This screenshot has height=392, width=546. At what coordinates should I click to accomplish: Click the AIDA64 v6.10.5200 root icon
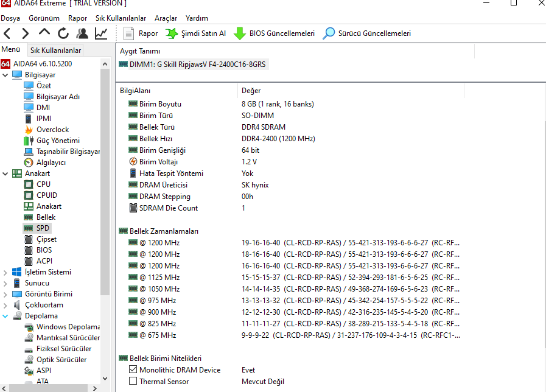(5, 64)
